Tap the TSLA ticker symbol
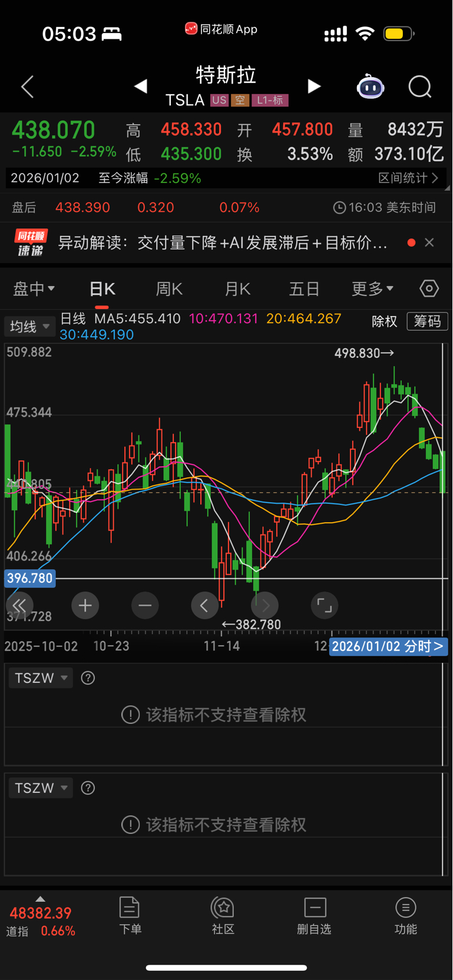 pyautogui.click(x=185, y=100)
